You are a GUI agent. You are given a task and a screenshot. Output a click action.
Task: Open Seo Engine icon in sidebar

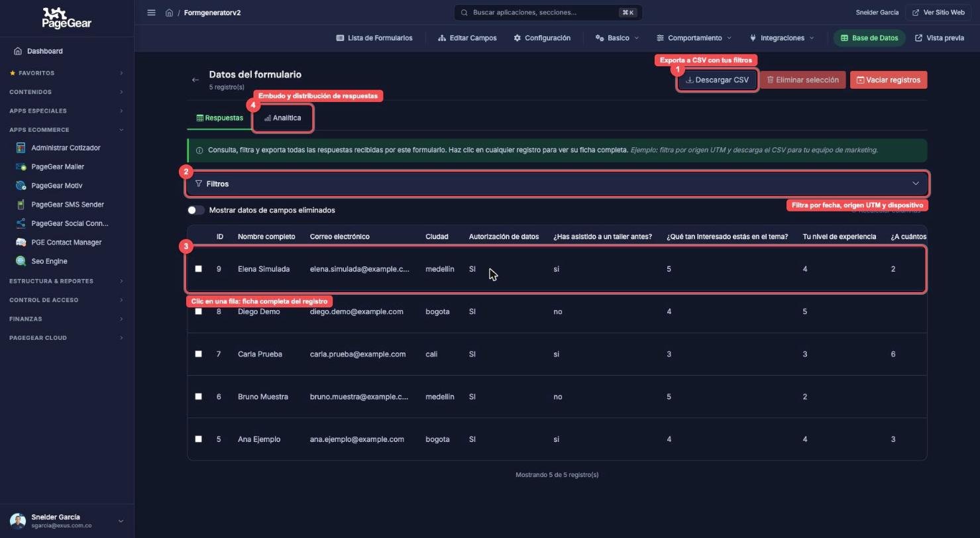pos(21,261)
